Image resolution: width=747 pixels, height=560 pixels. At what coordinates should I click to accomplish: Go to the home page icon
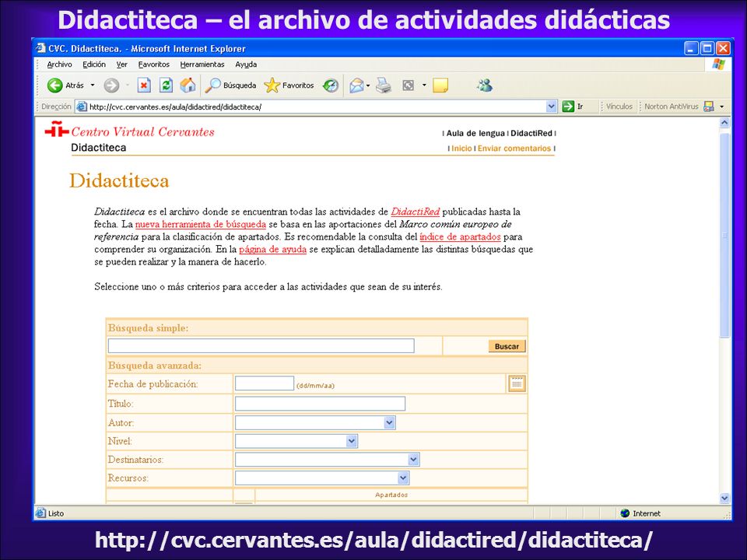click(188, 86)
